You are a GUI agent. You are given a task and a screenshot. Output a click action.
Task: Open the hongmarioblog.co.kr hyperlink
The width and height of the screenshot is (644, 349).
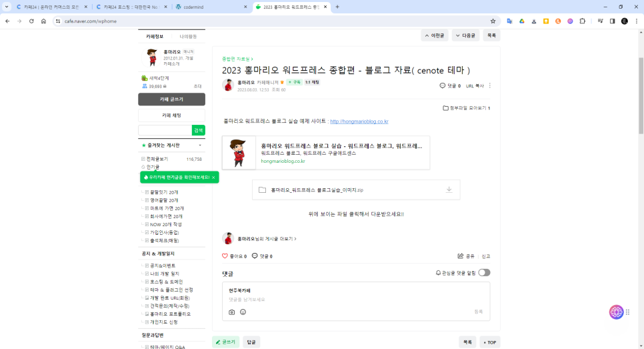tap(359, 121)
